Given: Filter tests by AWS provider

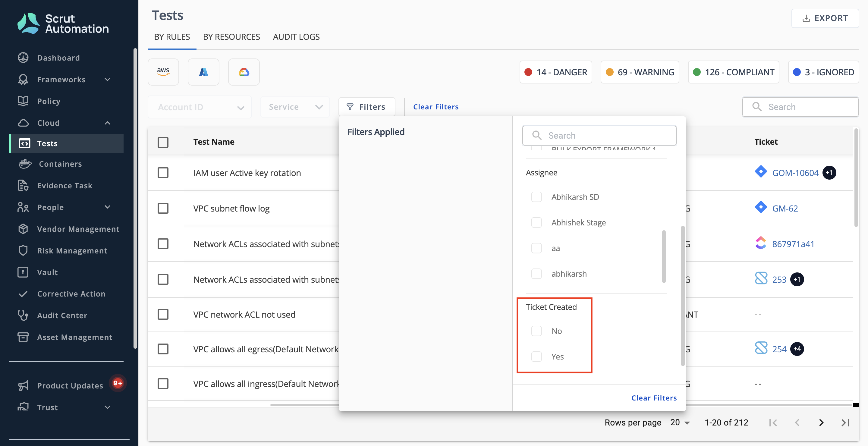Looking at the screenshot, I should point(163,72).
